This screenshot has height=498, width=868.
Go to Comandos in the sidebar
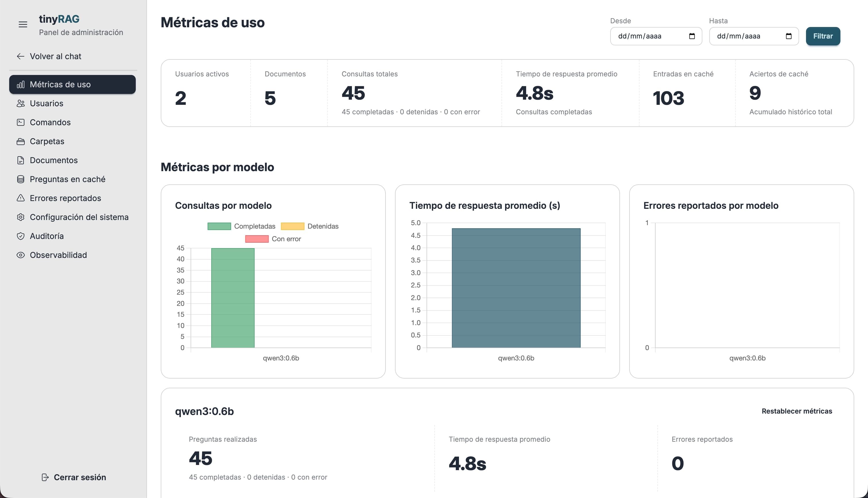(x=72, y=122)
